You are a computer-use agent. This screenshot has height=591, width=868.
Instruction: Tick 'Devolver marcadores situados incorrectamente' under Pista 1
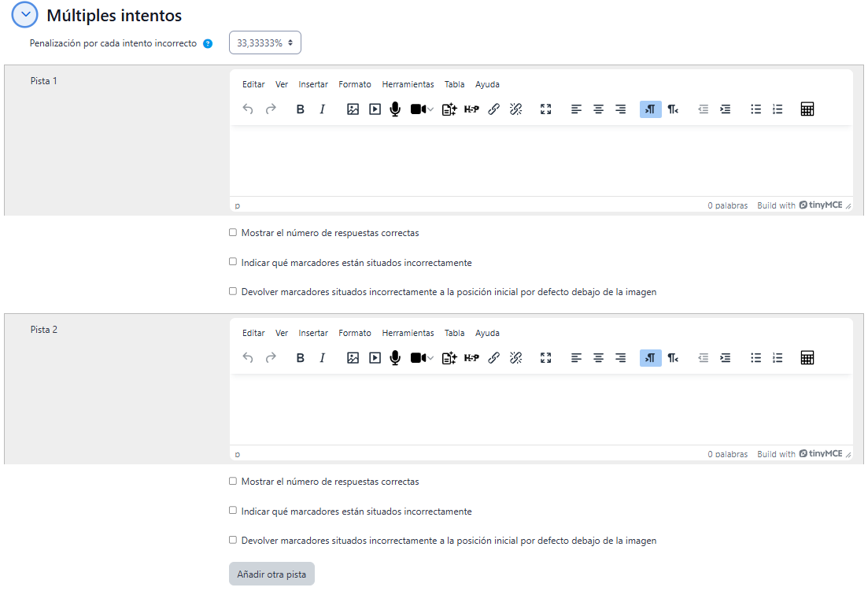(233, 291)
